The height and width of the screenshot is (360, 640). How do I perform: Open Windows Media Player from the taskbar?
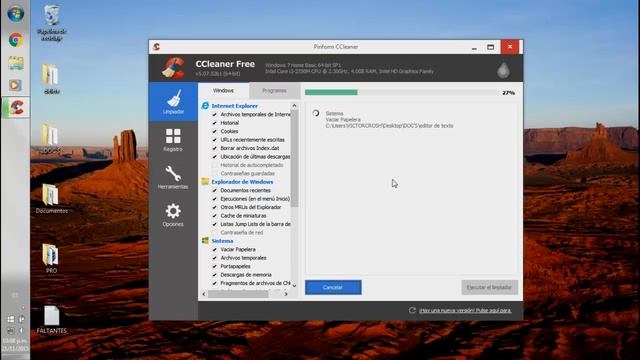(x=16, y=85)
